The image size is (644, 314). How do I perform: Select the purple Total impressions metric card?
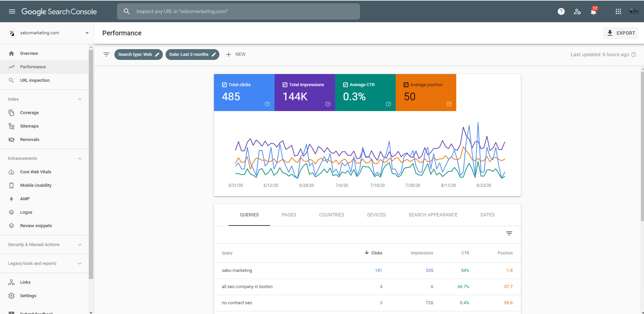(305, 93)
